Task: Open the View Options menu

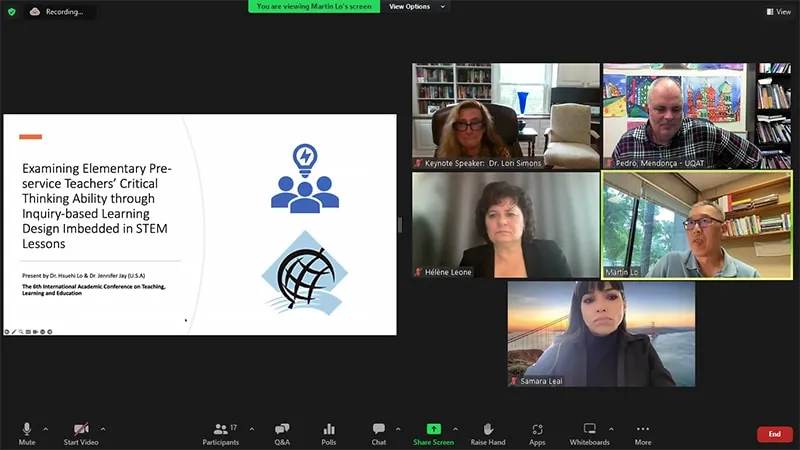Action: click(x=415, y=7)
